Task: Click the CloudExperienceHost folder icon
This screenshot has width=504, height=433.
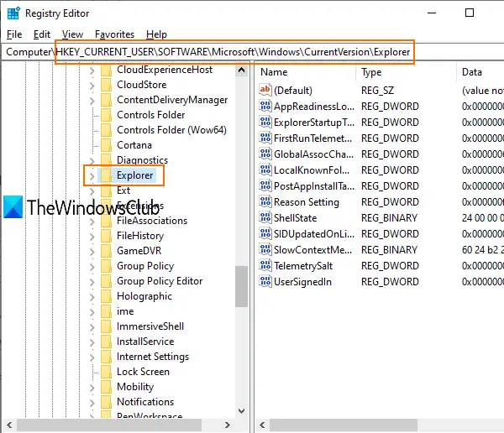Action: tap(107, 70)
